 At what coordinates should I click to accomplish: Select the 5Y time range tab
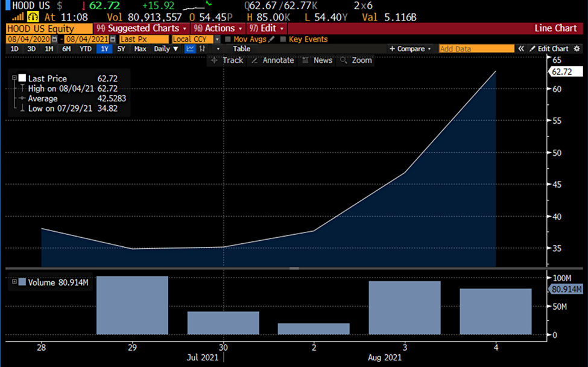pyautogui.click(x=121, y=49)
